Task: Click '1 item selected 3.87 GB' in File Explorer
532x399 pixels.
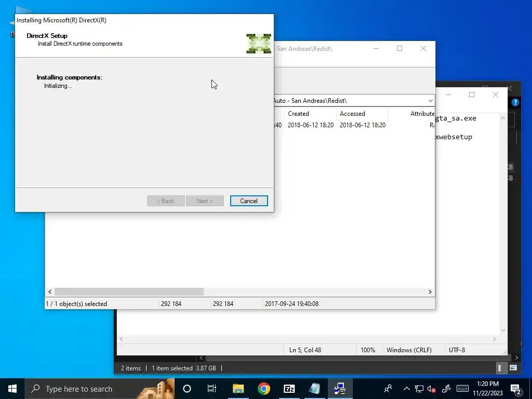Action: (183, 368)
